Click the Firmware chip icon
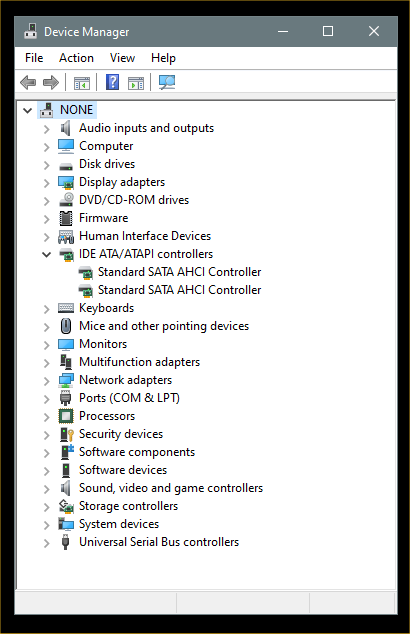The width and height of the screenshot is (410, 634). click(66, 218)
